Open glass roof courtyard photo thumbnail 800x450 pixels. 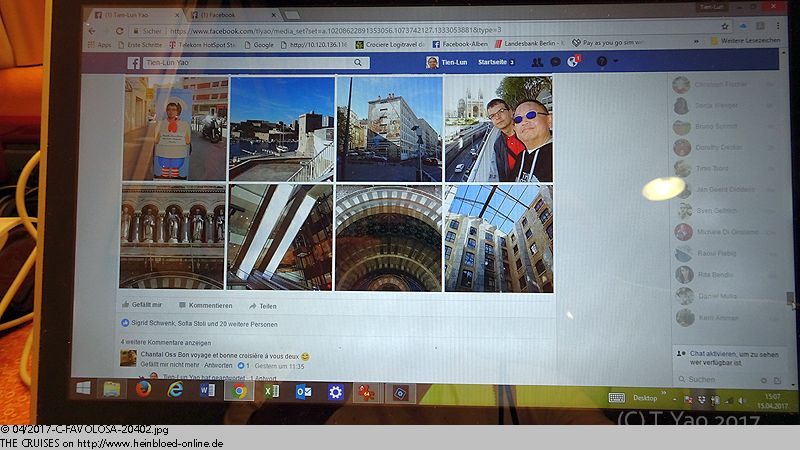point(499,239)
